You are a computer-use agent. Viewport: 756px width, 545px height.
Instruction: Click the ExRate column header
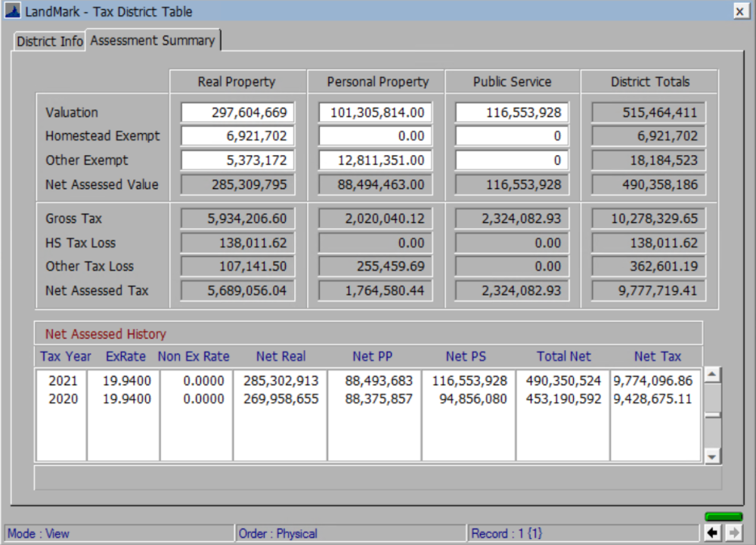(125, 357)
